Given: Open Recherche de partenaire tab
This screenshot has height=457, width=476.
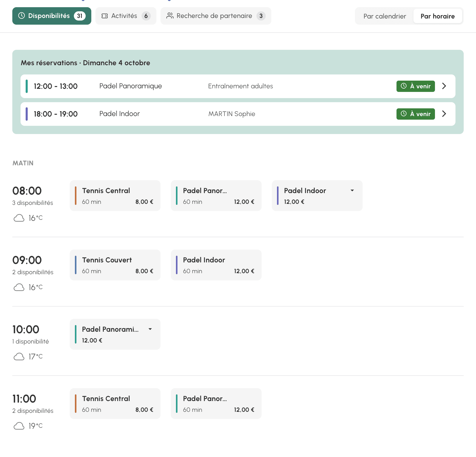Looking at the screenshot, I should 216,16.
